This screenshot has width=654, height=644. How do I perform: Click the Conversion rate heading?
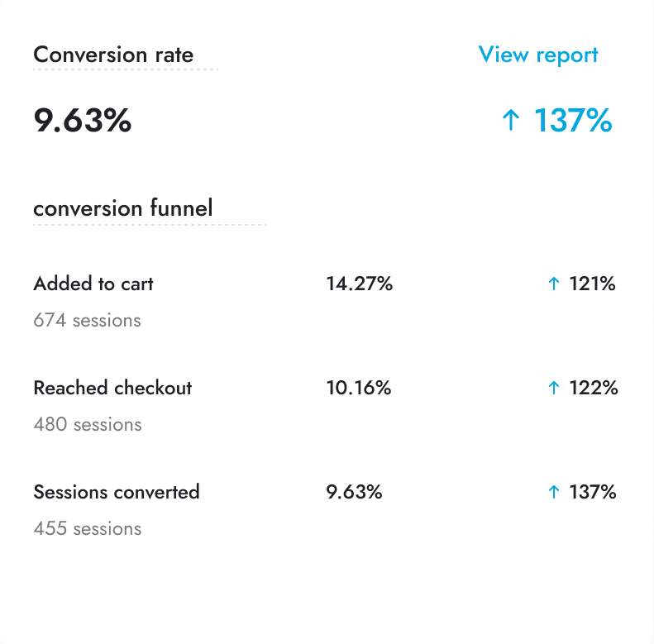click(113, 55)
